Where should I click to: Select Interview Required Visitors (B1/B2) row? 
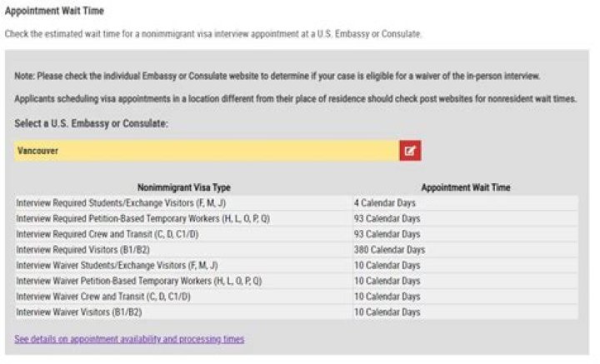click(x=297, y=250)
